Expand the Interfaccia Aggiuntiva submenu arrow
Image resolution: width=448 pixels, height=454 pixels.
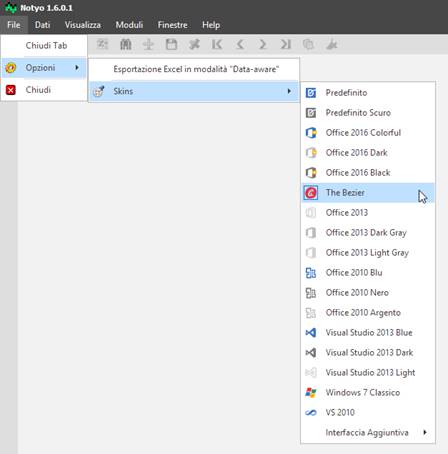425,432
